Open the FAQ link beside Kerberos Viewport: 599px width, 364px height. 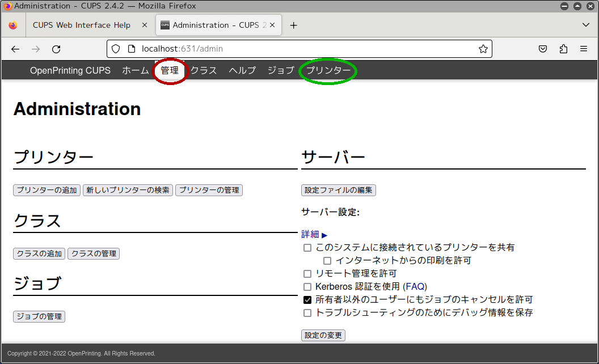click(416, 286)
